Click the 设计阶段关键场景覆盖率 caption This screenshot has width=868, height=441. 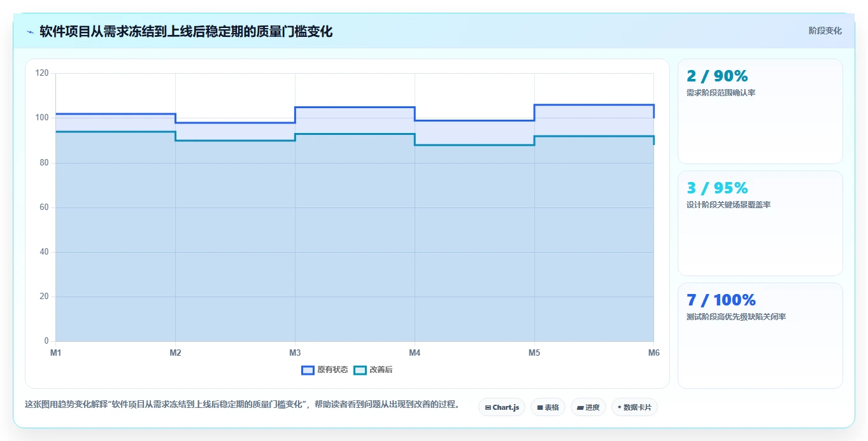(x=729, y=205)
